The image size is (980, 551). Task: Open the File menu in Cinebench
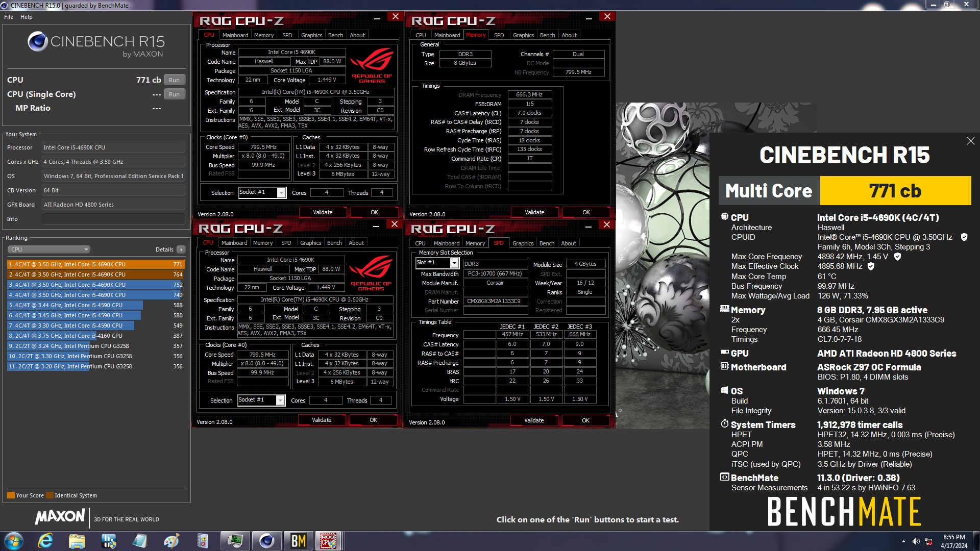pos(9,17)
